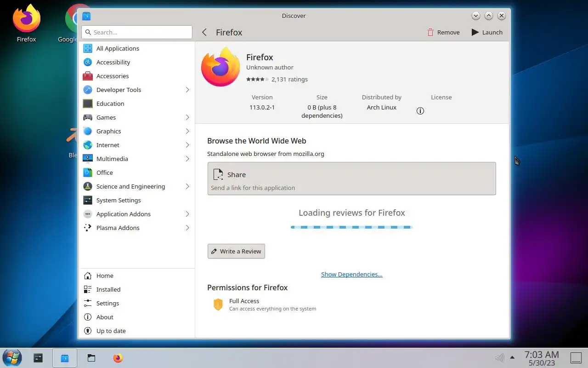
Task: Click the Games controller icon
Action: [x=88, y=117]
